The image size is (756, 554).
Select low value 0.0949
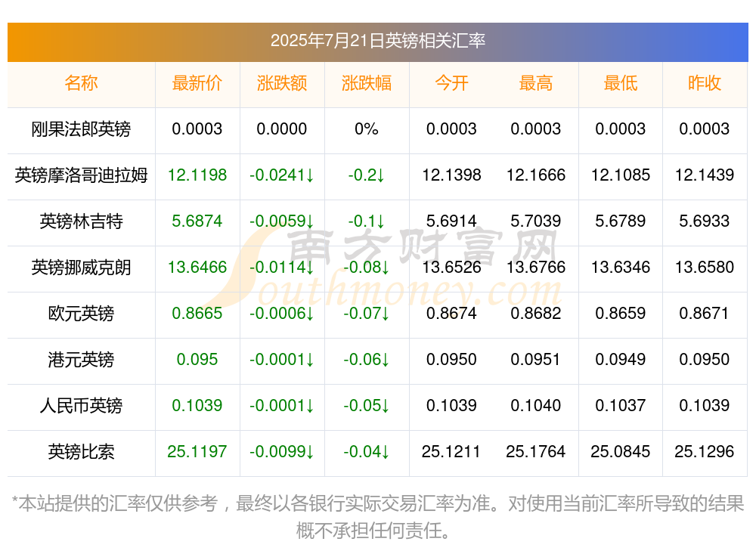tap(621, 360)
